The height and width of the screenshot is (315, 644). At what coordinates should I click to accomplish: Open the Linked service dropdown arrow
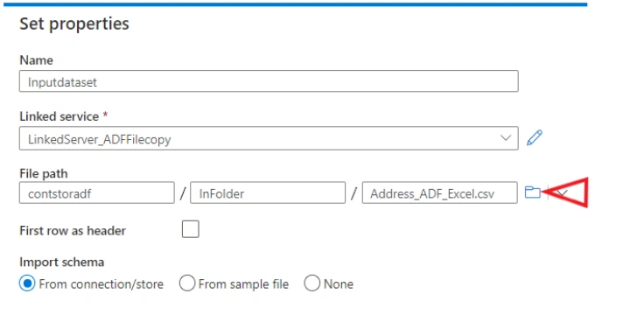tap(506, 138)
